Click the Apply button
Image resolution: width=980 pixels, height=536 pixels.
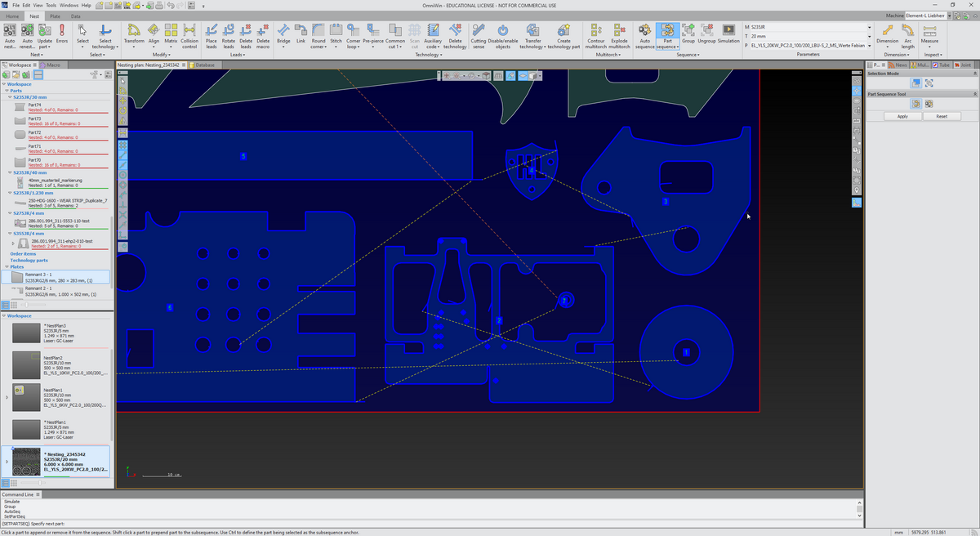(902, 116)
